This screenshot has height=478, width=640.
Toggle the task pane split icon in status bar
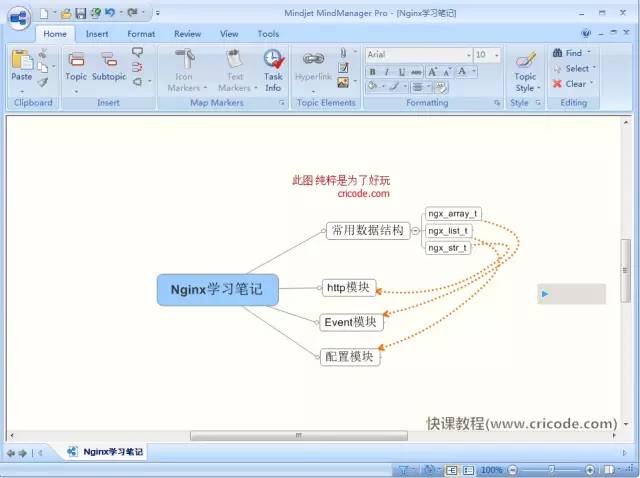(609, 470)
